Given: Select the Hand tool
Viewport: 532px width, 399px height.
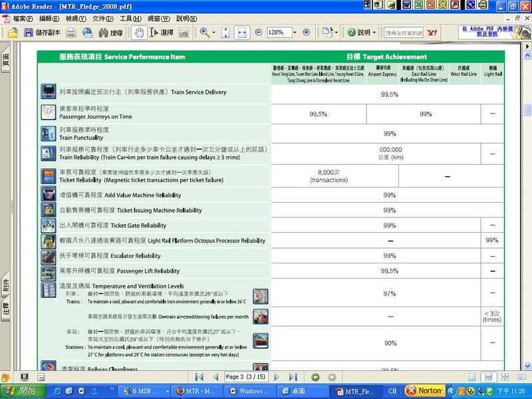Looking at the screenshot, I should (x=139, y=33).
